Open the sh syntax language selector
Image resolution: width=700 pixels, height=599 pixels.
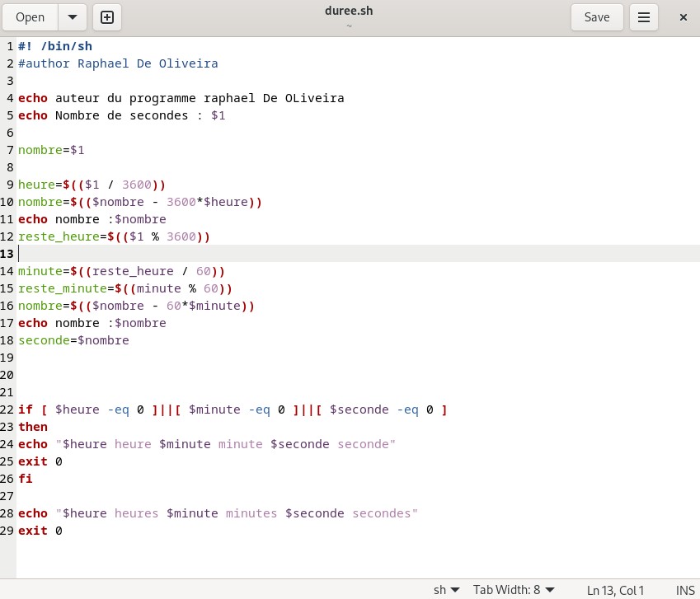pyautogui.click(x=446, y=590)
